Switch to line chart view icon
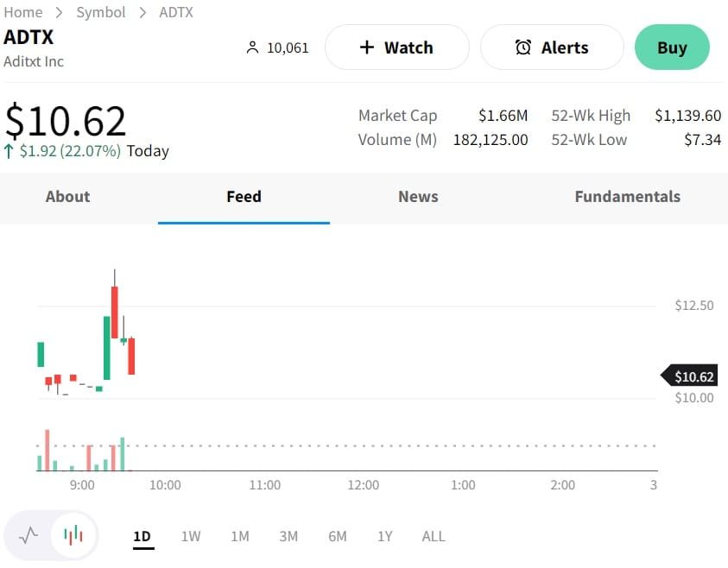This screenshot has width=728, height=568. click(x=28, y=535)
